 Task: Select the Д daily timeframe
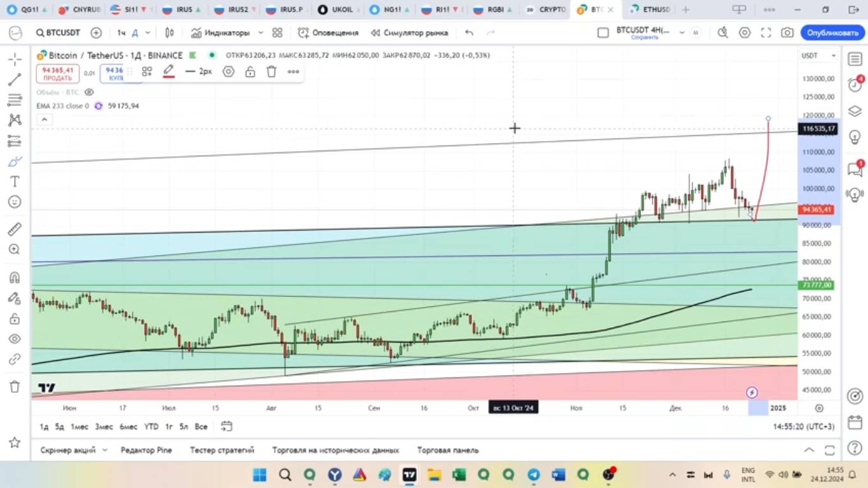(x=135, y=32)
